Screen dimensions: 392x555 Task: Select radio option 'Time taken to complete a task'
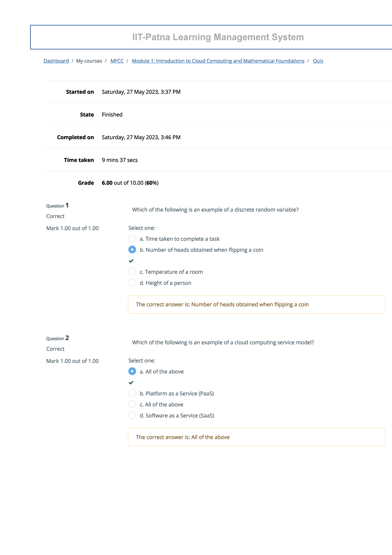pyautogui.click(x=132, y=239)
